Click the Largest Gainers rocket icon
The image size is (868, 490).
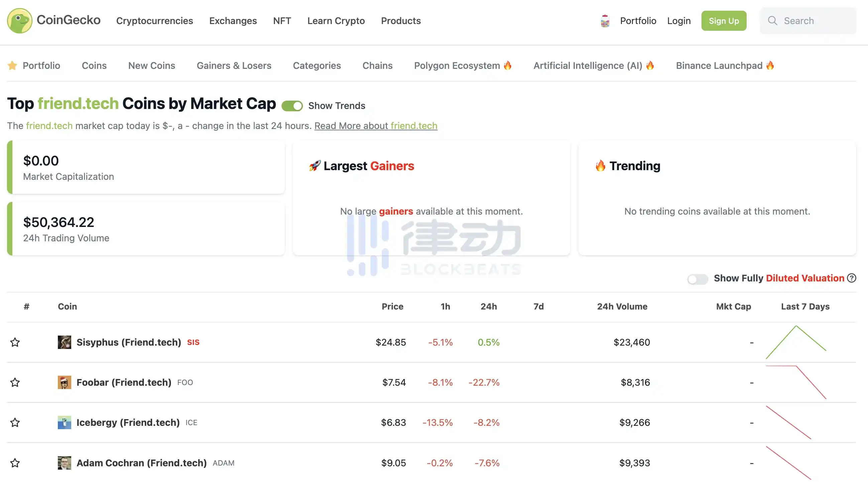point(315,166)
